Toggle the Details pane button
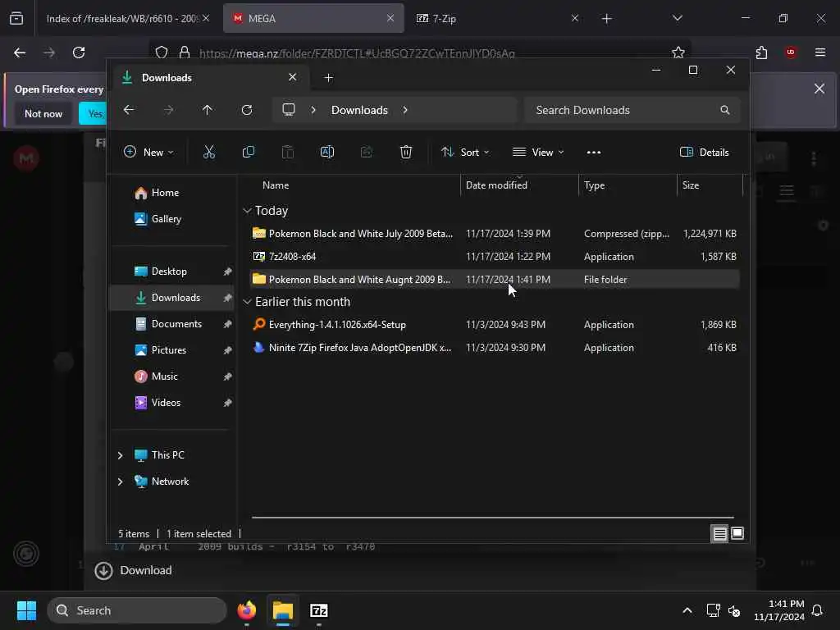This screenshot has width=840, height=630. tap(704, 152)
